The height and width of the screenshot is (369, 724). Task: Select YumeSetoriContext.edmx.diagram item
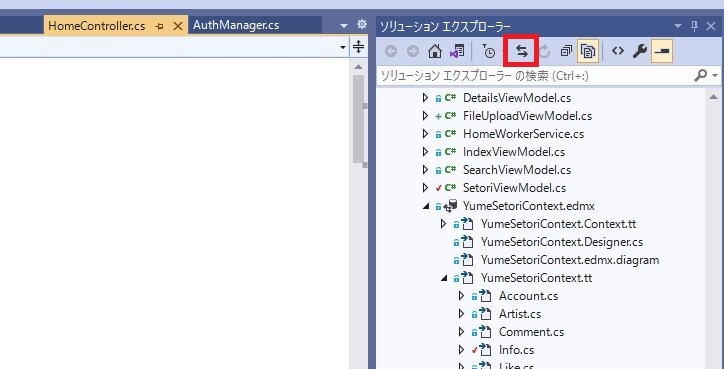click(570, 260)
